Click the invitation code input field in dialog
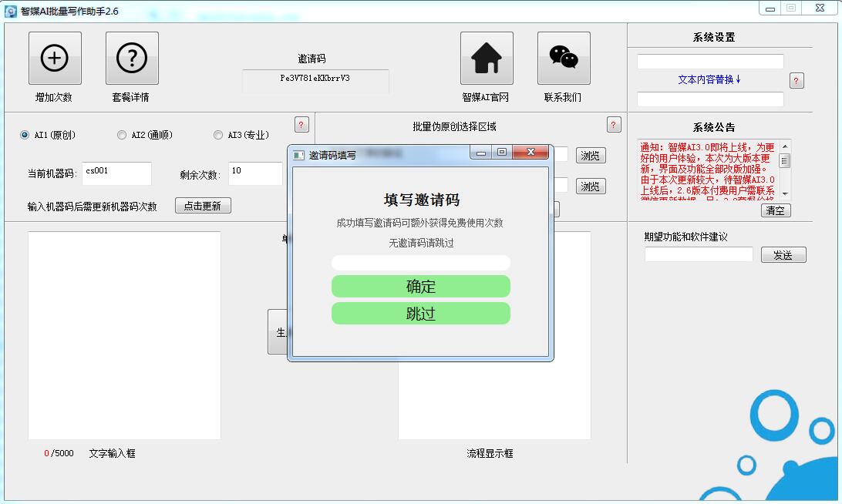Viewport: 842px width, 504px height. click(x=420, y=263)
